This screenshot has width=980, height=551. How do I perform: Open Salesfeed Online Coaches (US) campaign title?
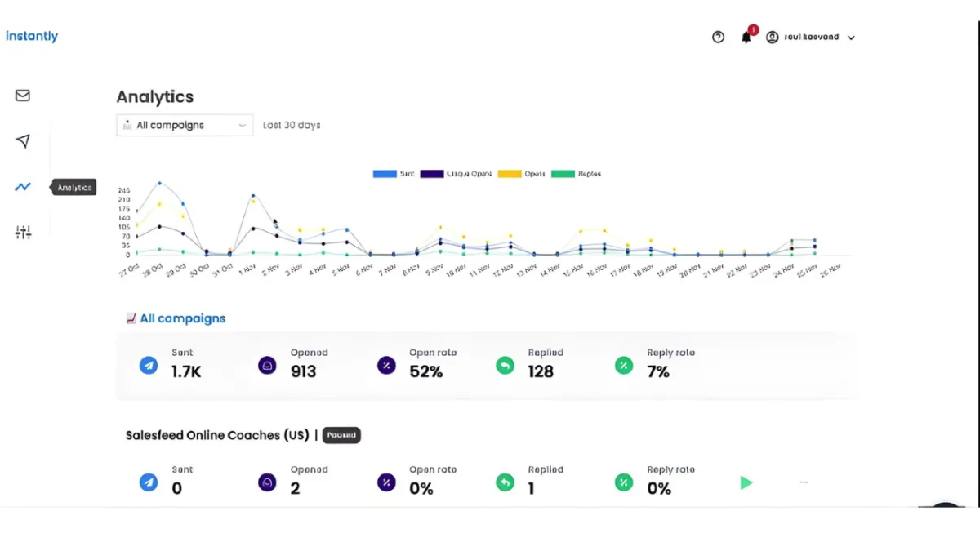point(217,435)
